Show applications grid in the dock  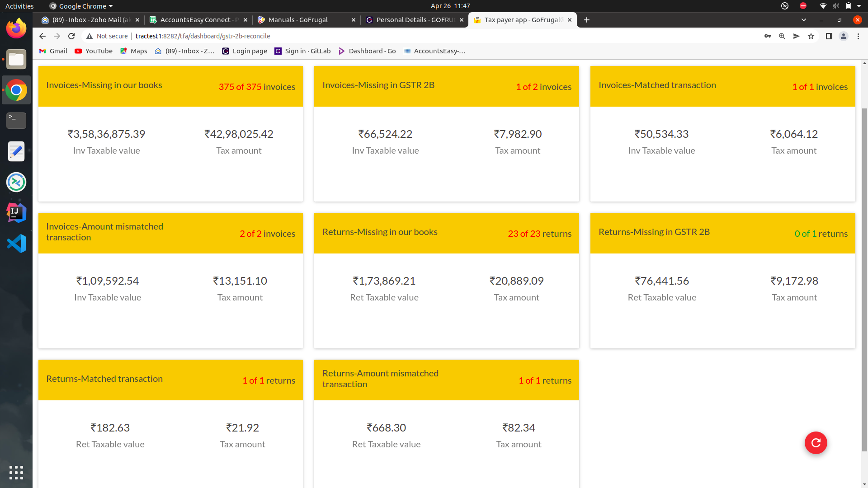click(x=16, y=472)
